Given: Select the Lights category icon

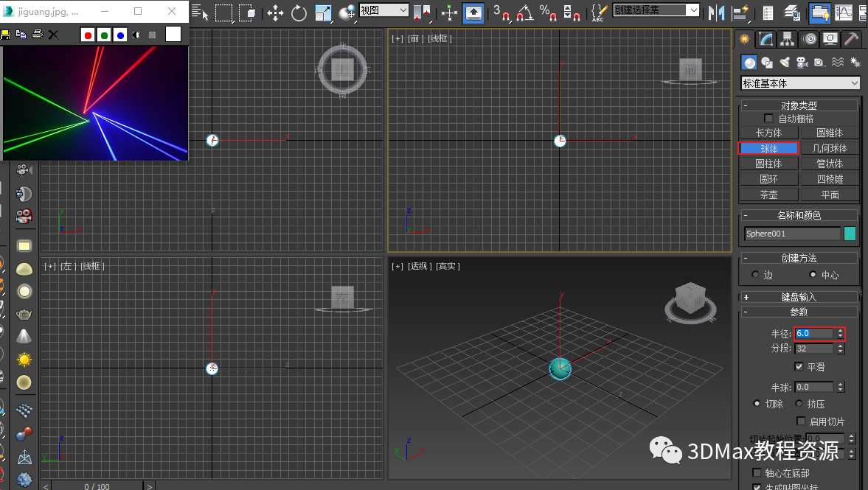Looking at the screenshot, I should 785,63.
